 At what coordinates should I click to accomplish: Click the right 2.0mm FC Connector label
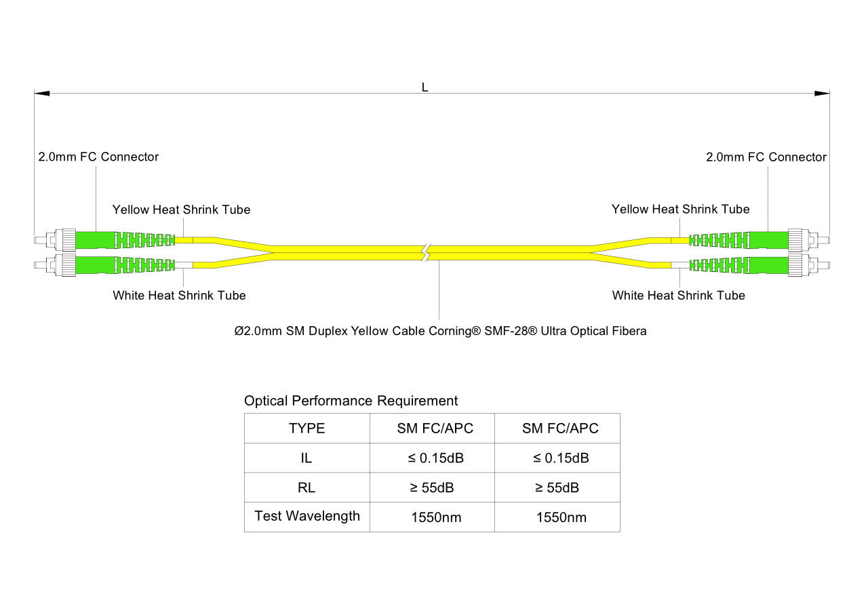[766, 157]
